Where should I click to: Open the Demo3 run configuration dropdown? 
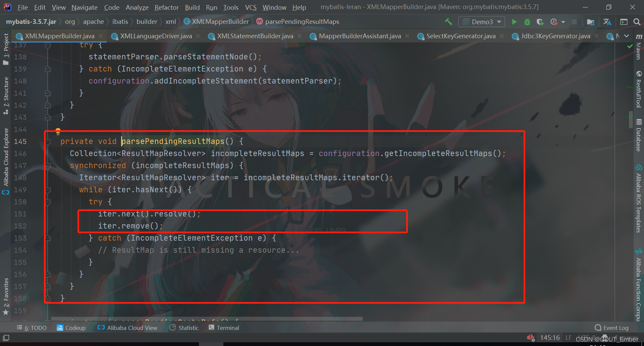[482, 22]
